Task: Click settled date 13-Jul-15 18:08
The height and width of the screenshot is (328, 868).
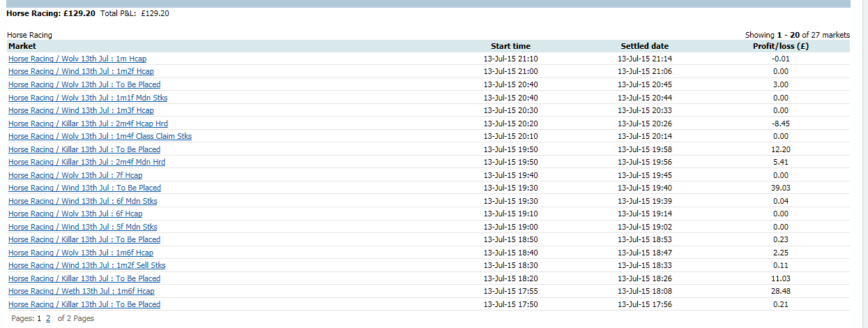Action: pos(645,291)
